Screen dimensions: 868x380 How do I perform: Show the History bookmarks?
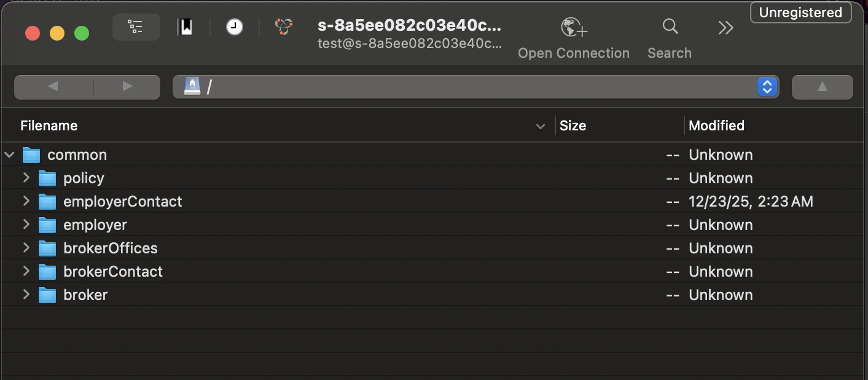[234, 27]
